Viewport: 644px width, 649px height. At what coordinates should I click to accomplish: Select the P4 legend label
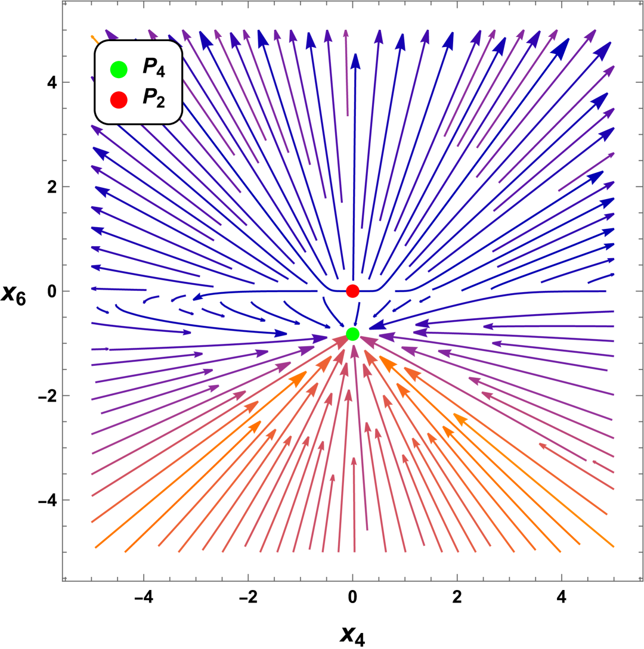tap(154, 67)
